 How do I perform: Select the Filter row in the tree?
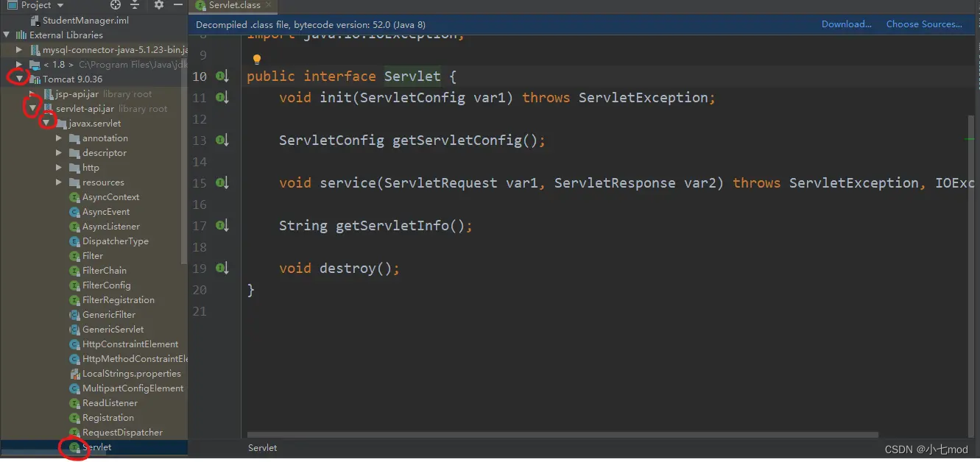[x=94, y=256]
